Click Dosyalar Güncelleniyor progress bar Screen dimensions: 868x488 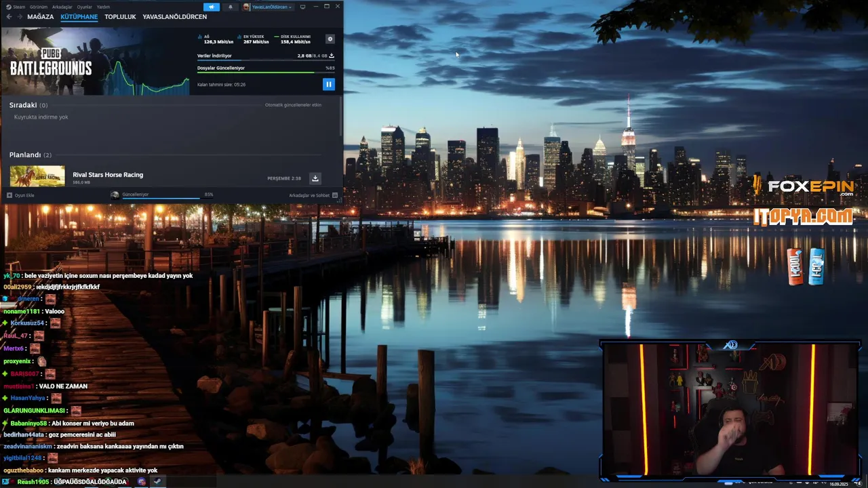266,73
